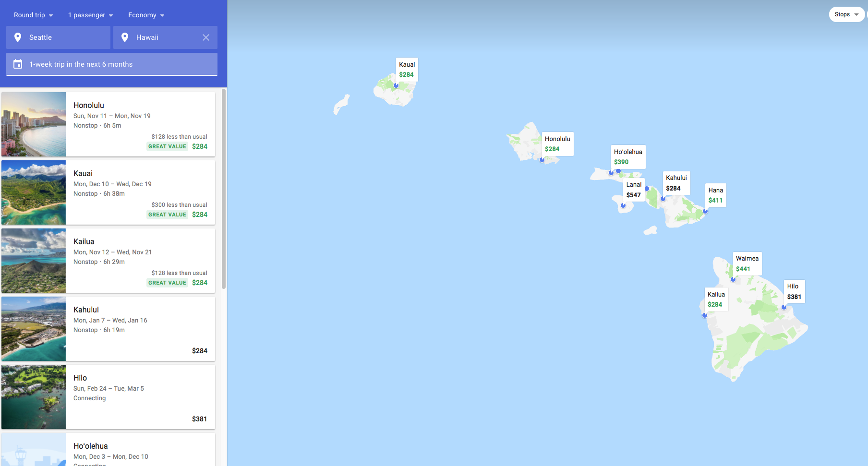The width and height of the screenshot is (868, 466).
Task: Click the blue map dot at Kailua
Action: 705,315
